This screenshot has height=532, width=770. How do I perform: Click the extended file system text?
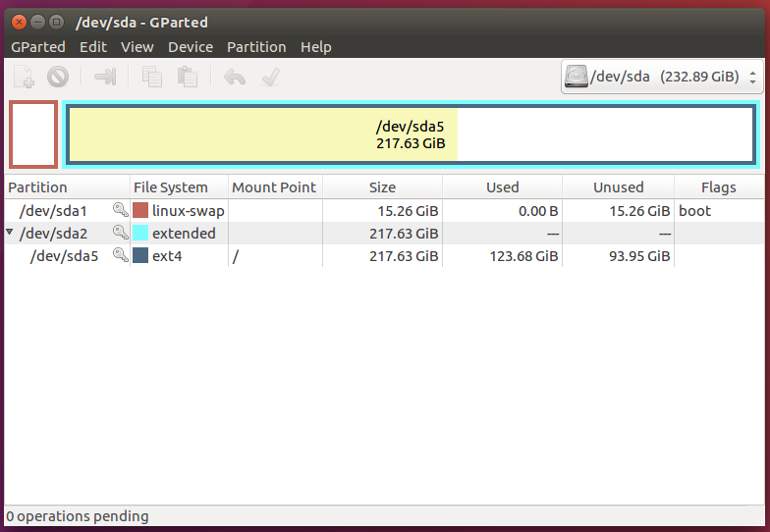(184, 234)
